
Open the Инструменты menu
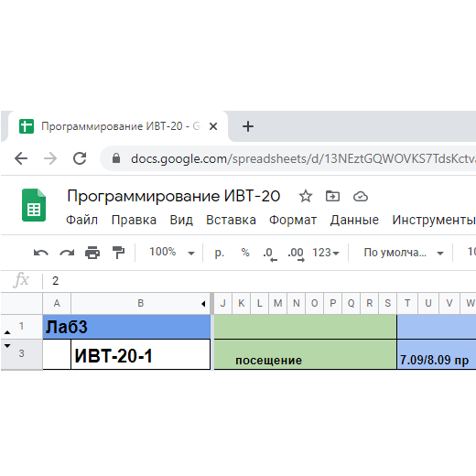[434, 220]
